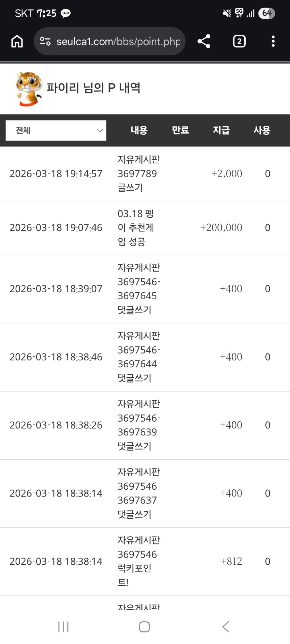Tap the 사용 column header
Screen dimensions: 290x644
[262, 130]
